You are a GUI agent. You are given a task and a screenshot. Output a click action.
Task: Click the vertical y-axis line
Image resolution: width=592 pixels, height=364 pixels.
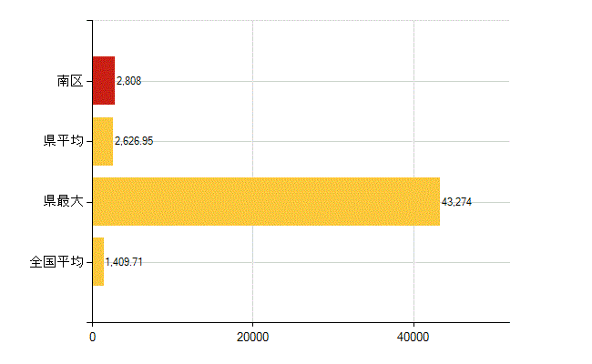click(x=93, y=171)
